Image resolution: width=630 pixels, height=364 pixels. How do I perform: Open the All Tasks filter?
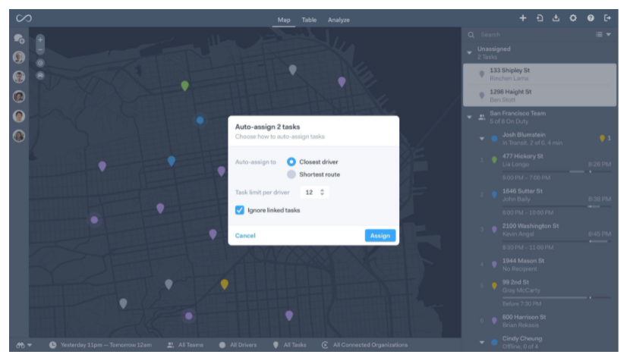pos(290,345)
